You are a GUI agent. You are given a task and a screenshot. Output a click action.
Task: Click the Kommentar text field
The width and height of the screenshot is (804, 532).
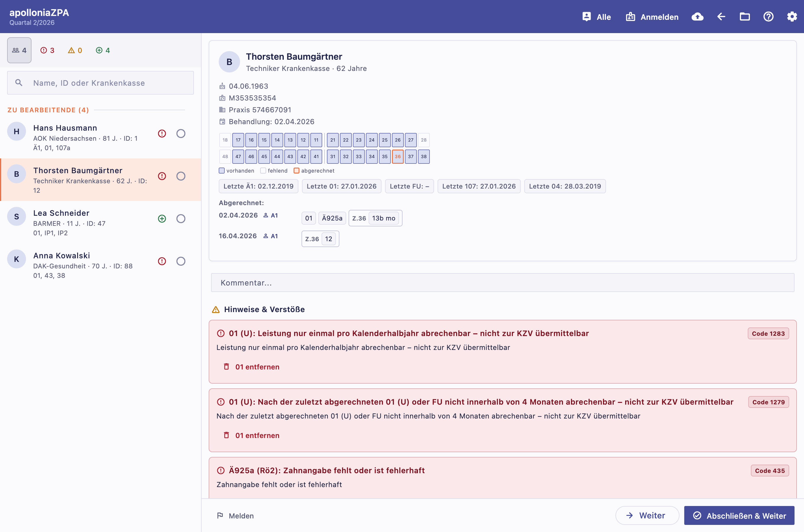(x=502, y=283)
